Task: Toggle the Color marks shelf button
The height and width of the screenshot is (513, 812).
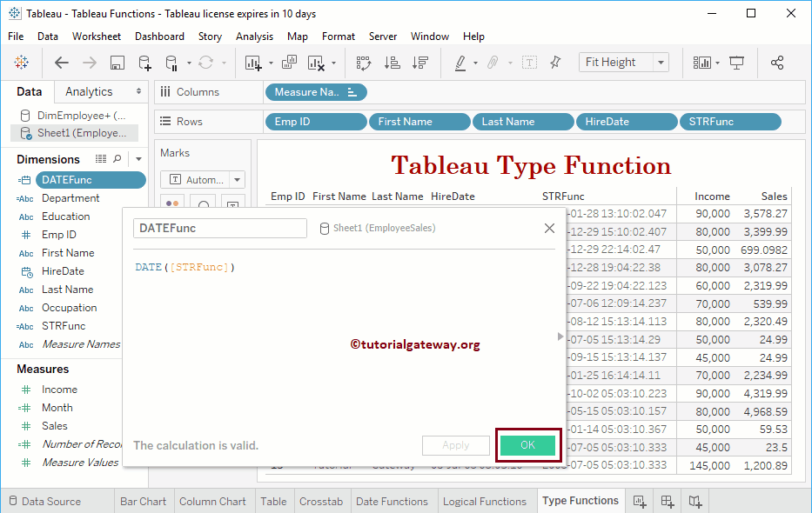Action: click(x=171, y=202)
